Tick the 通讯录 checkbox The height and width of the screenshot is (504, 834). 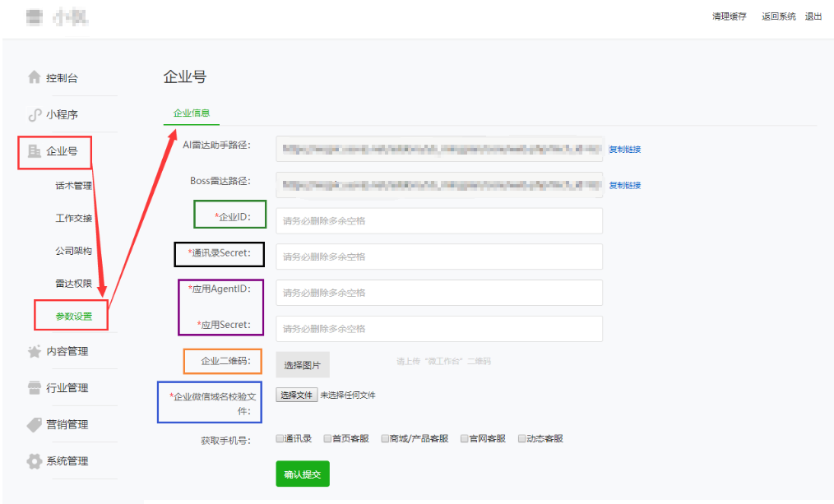(280, 438)
